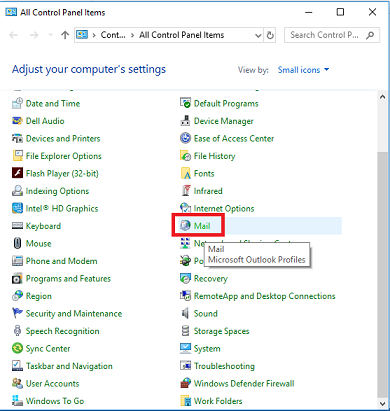390x411 pixels.
Task: Select All Control Panel Items breadcrumb
Action: click(x=182, y=35)
